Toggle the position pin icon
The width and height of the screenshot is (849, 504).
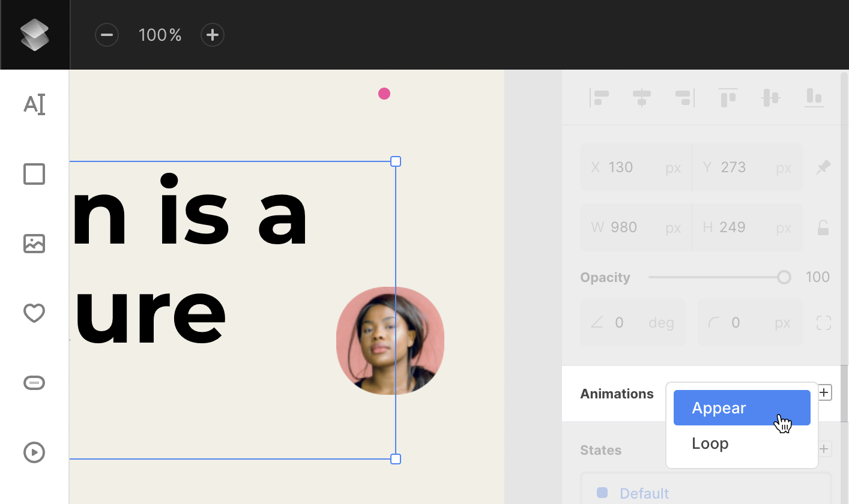coord(823,167)
